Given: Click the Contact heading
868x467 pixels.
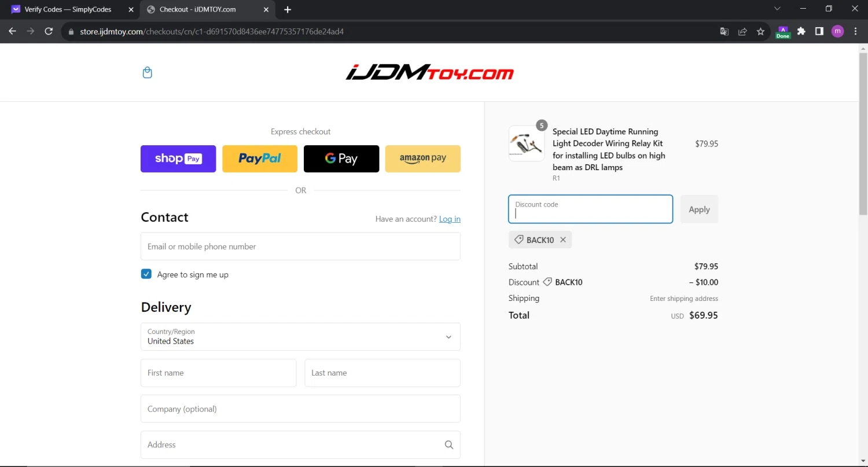Looking at the screenshot, I should point(164,218).
